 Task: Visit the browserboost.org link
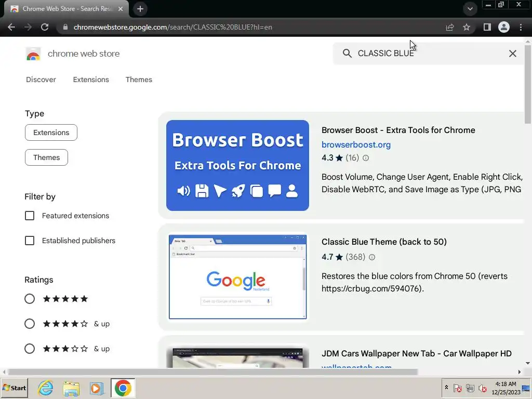(x=356, y=144)
